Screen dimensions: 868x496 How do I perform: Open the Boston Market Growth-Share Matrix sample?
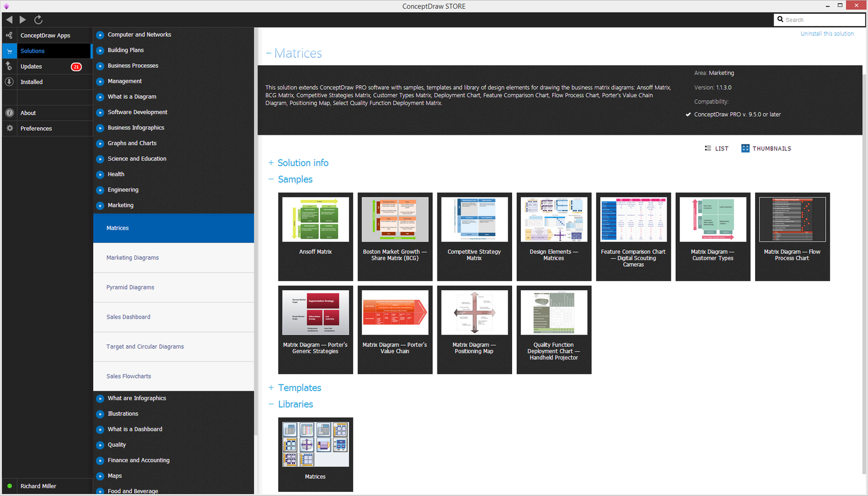395,236
